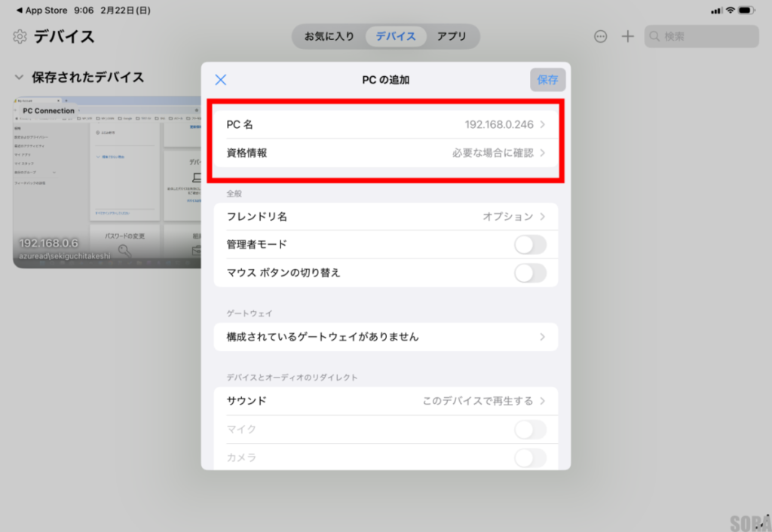Switch to the お気に入り tab

click(329, 36)
